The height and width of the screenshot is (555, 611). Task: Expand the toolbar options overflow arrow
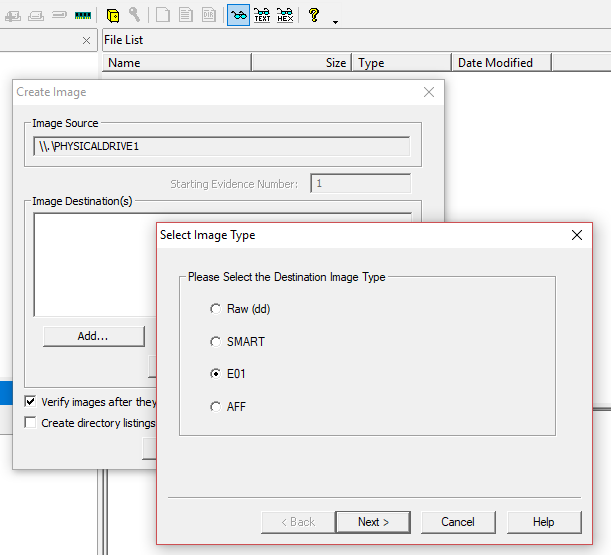tap(335, 21)
